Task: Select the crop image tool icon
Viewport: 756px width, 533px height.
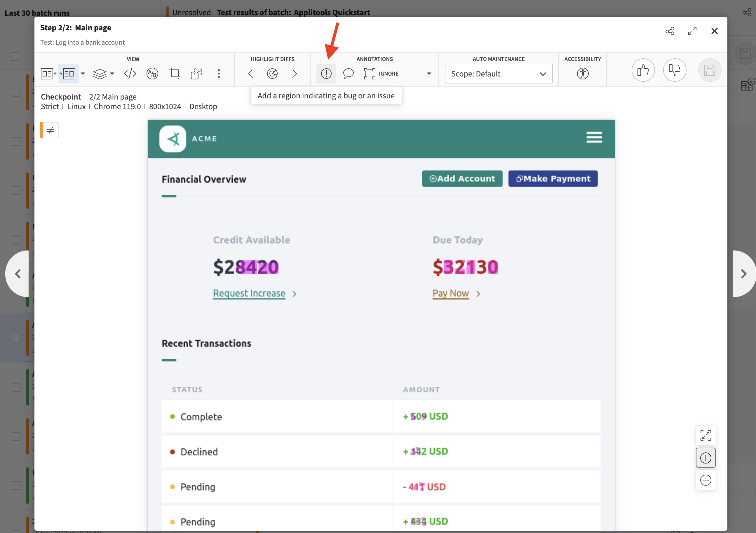Action: click(x=174, y=74)
